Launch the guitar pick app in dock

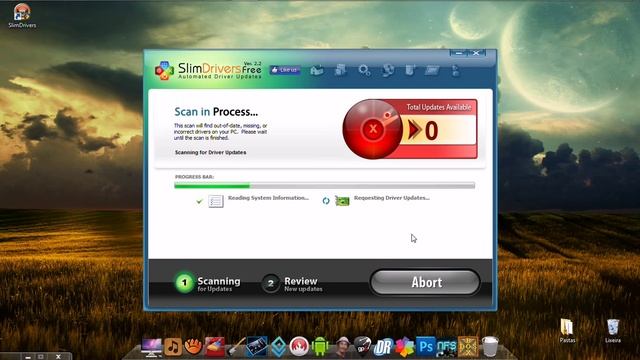(x=362, y=347)
